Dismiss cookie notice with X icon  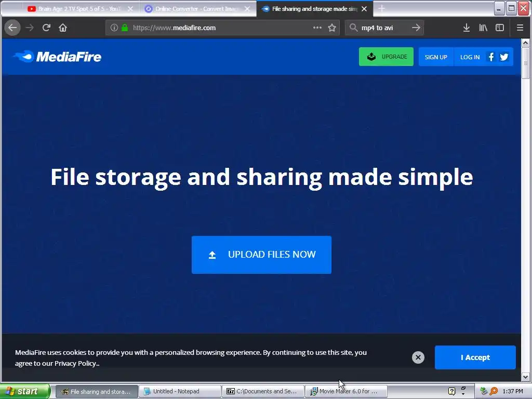418,357
